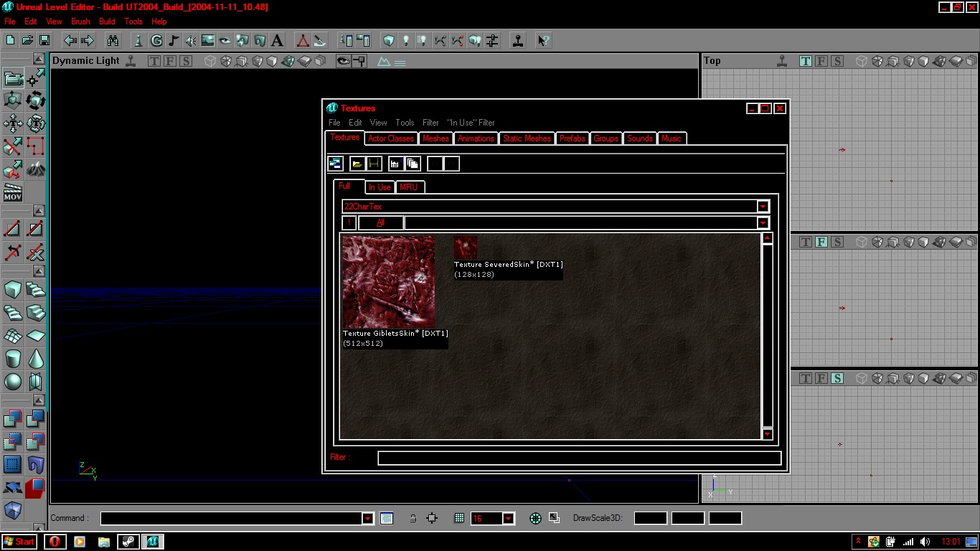Click the open package icon in Textures toolbar

pos(357,164)
